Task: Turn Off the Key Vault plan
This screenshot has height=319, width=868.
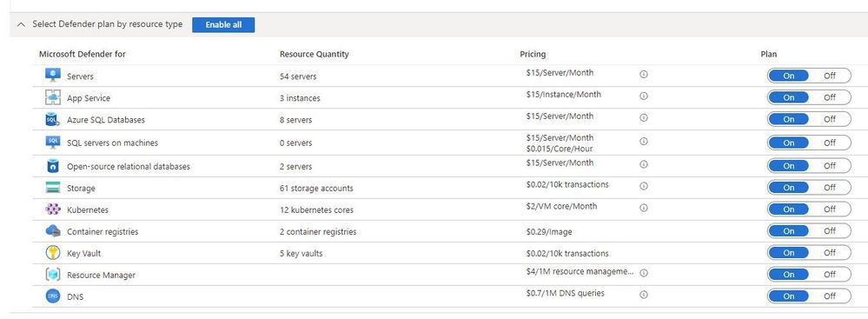Action: tap(829, 253)
